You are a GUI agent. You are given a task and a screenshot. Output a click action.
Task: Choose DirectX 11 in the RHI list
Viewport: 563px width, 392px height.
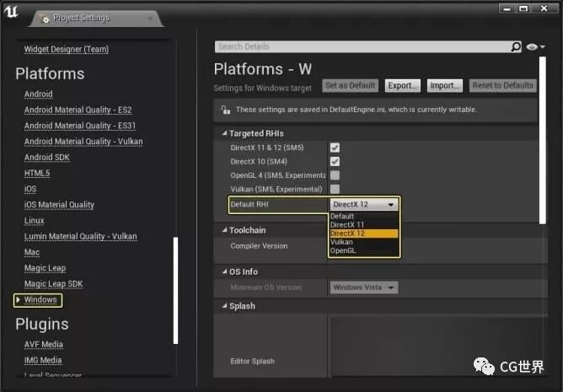pos(364,225)
